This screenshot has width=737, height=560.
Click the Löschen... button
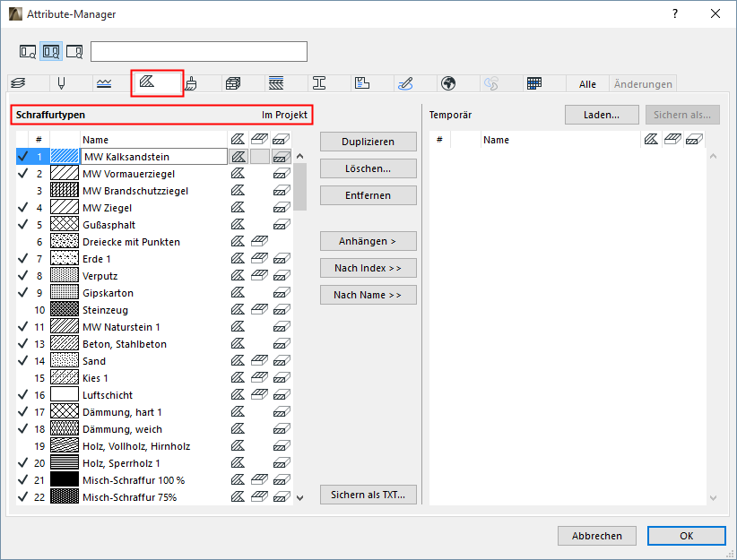point(368,168)
